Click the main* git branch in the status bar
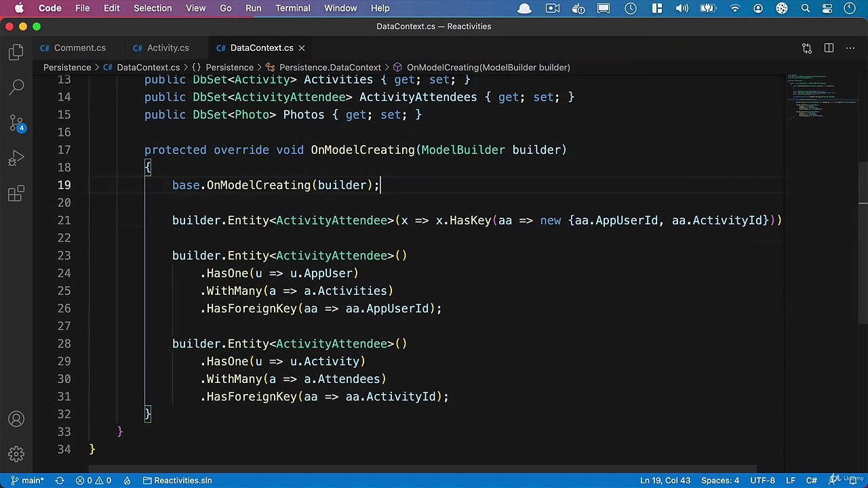Screen dimensions: 868x488 27,481
